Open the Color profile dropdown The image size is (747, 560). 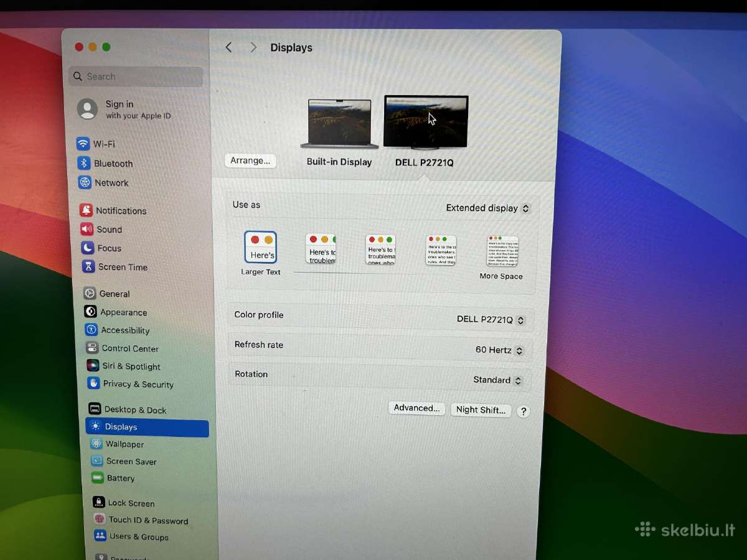pos(492,320)
